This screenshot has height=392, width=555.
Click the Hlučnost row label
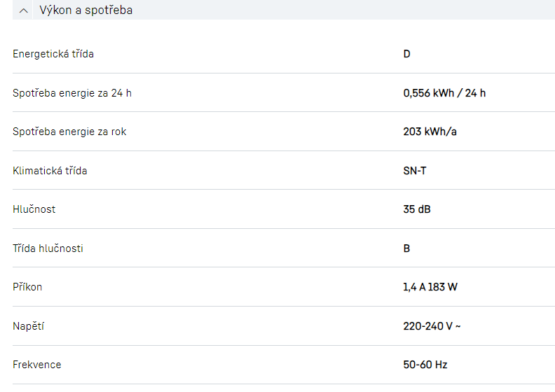click(34, 209)
